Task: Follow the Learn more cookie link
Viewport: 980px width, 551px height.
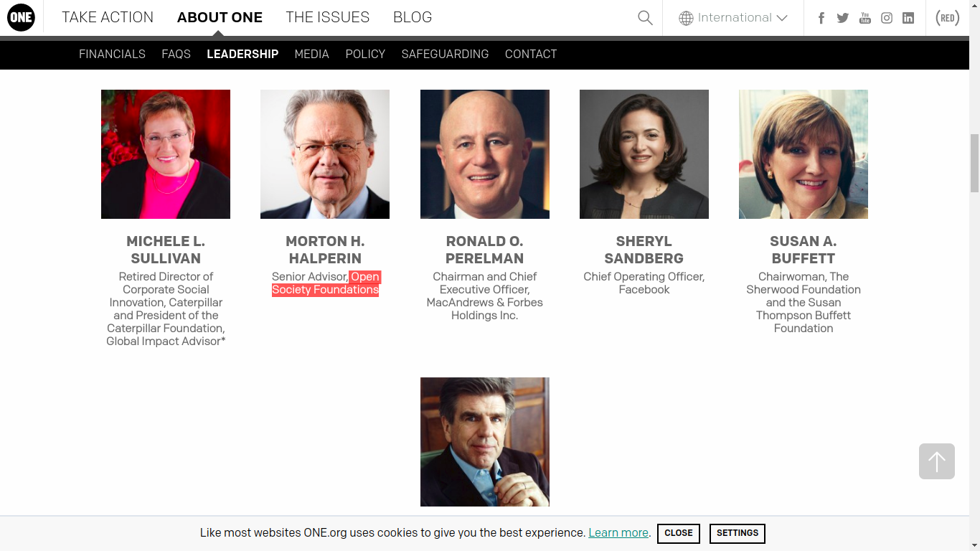Action: click(x=618, y=533)
